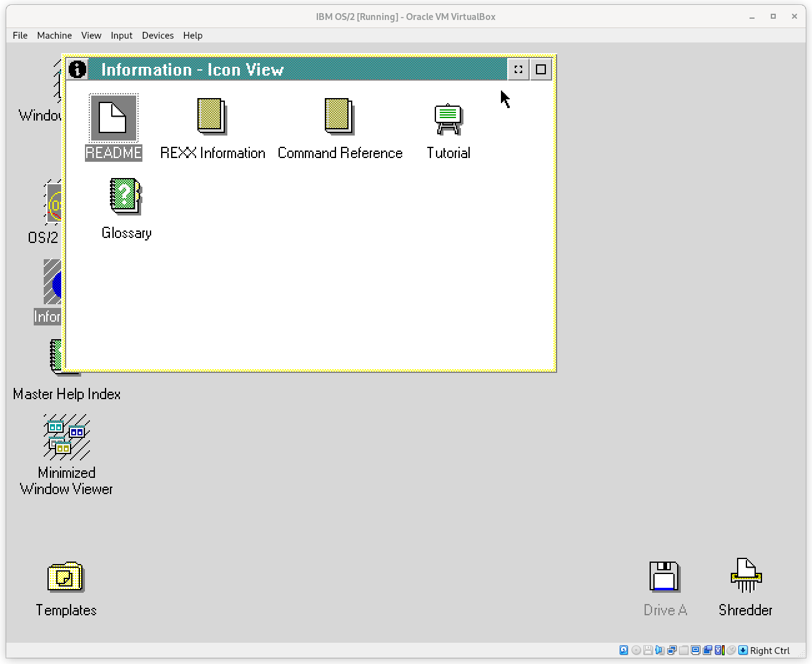
Task: Click the network adapters status icon
Action: pyautogui.click(x=671, y=650)
